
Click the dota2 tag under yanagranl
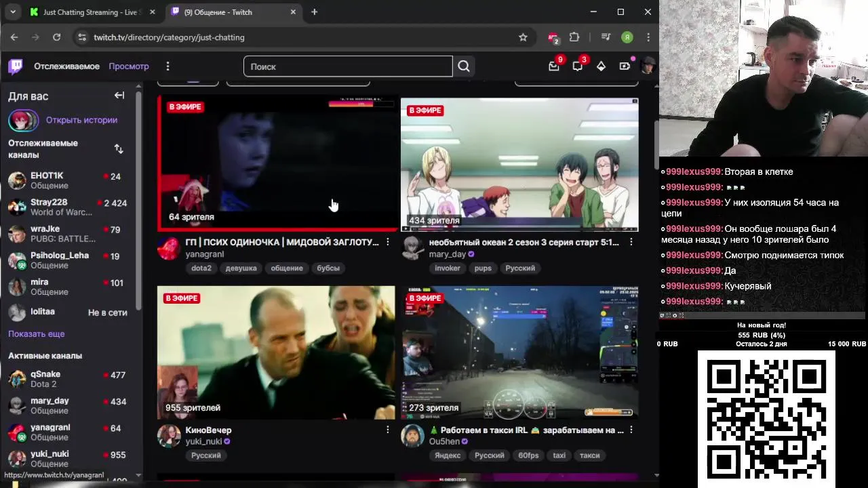(201, 268)
